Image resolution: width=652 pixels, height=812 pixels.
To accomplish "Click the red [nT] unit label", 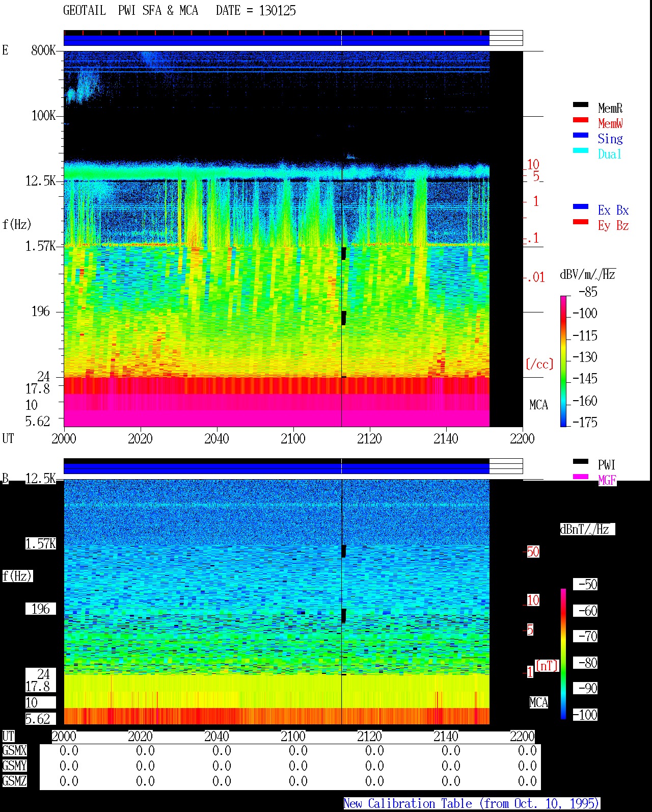I will [547, 666].
